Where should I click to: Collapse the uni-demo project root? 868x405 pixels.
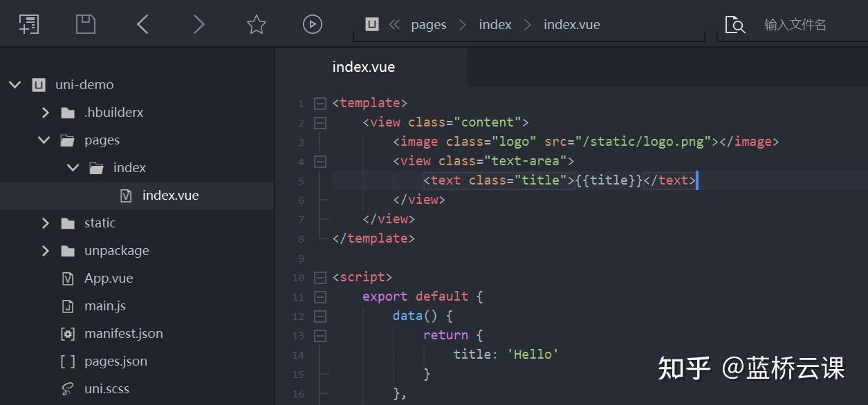pos(15,85)
